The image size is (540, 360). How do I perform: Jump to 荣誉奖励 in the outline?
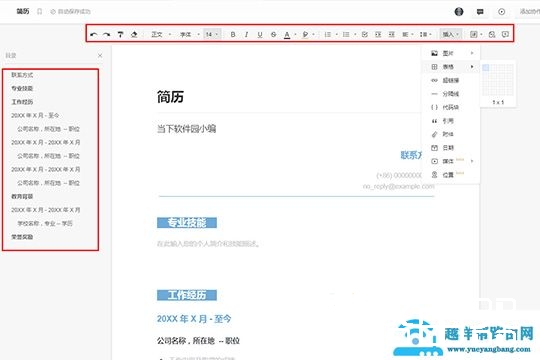coord(22,237)
